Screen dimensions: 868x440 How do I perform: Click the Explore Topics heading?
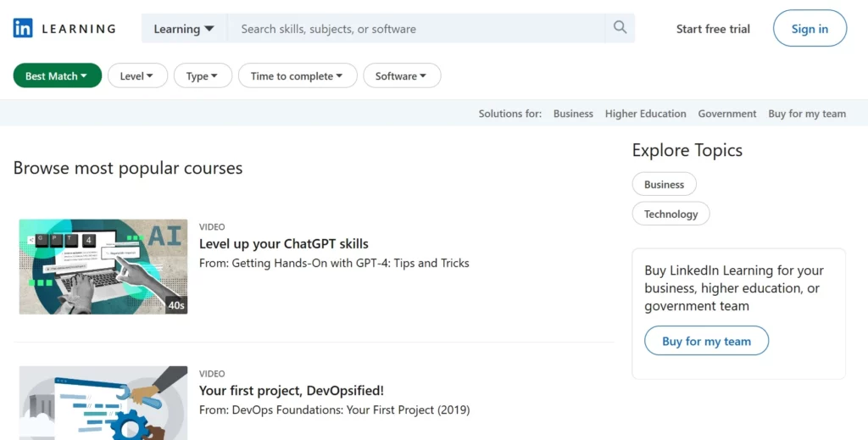[x=687, y=150]
